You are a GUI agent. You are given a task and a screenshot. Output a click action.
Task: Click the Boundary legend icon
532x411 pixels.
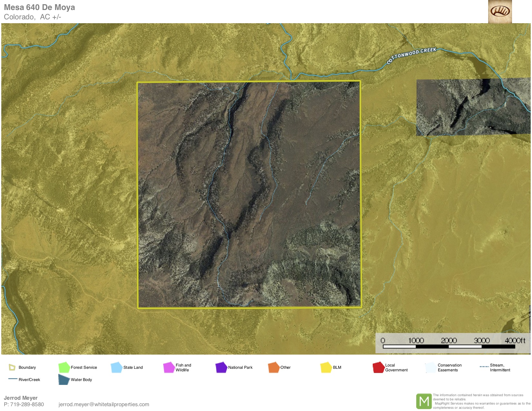pos(12,367)
